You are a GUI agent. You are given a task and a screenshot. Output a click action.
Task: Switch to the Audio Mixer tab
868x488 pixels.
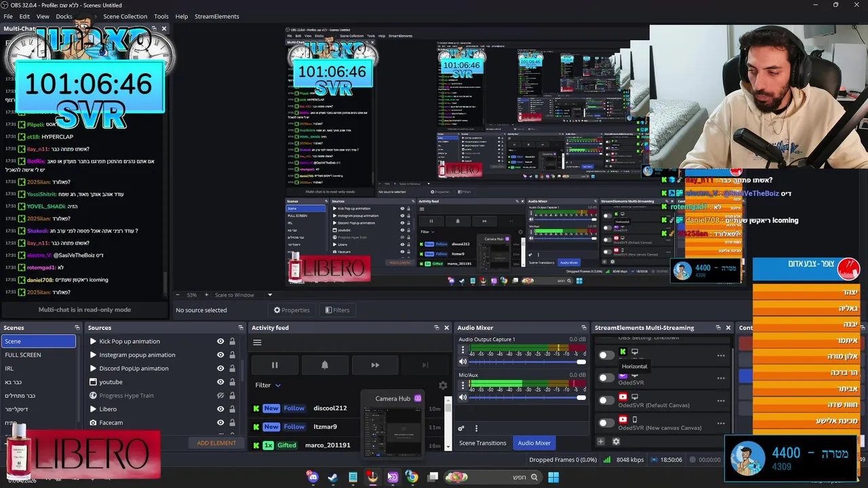point(534,443)
